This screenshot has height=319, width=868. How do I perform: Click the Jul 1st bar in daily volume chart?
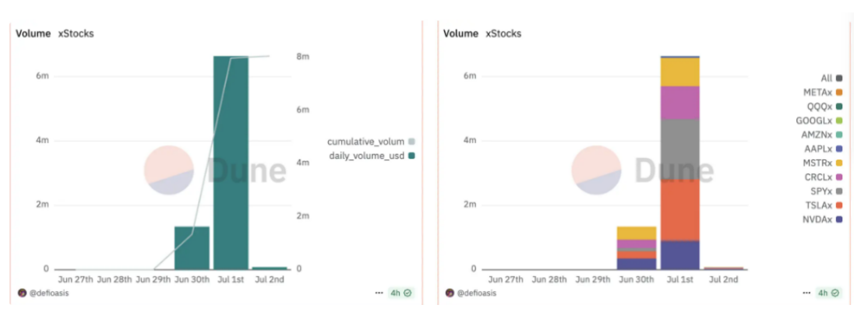pyautogui.click(x=231, y=162)
